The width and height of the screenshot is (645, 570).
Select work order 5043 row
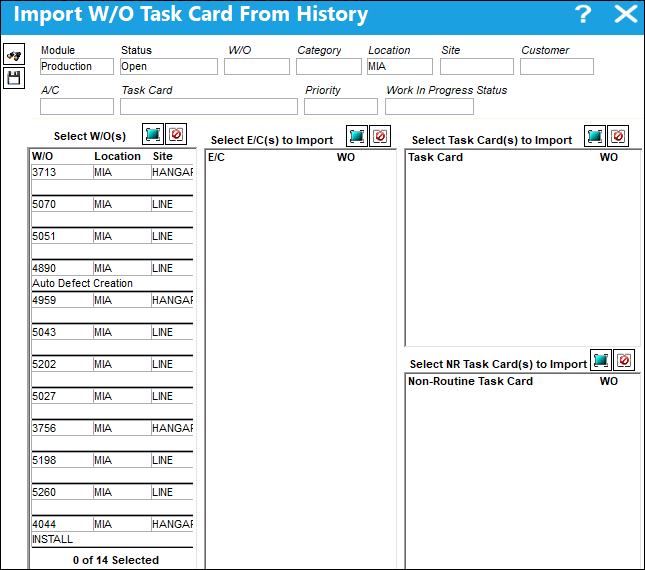[112, 332]
